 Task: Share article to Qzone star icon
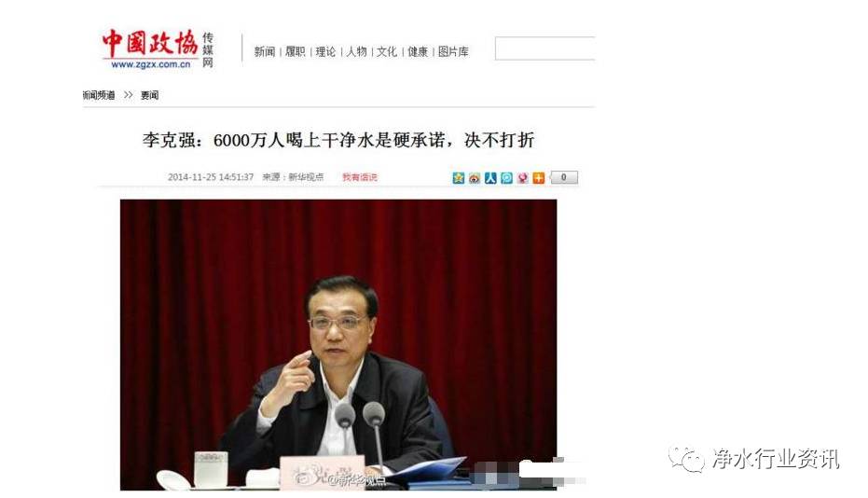point(459,177)
